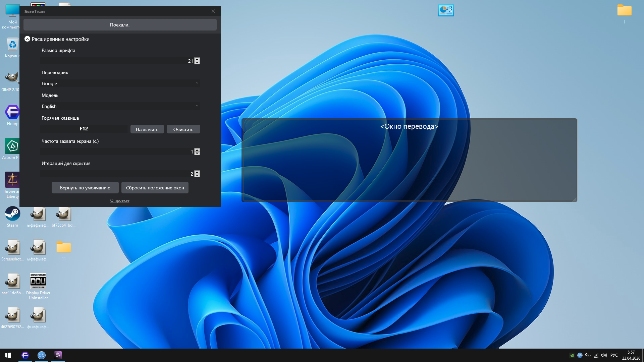Click the volume icon in system tray
The height and width of the screenshot is (362, 644).
604,355
